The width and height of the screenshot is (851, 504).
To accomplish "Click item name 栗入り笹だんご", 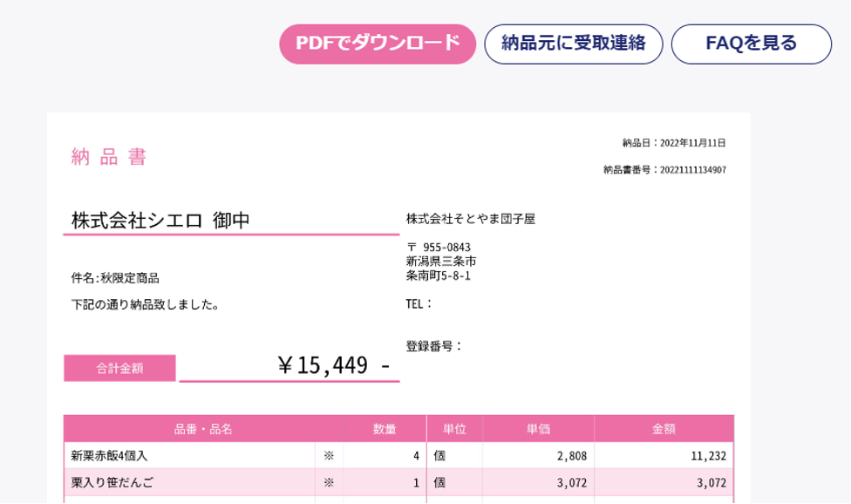I will tap(112, 482).
